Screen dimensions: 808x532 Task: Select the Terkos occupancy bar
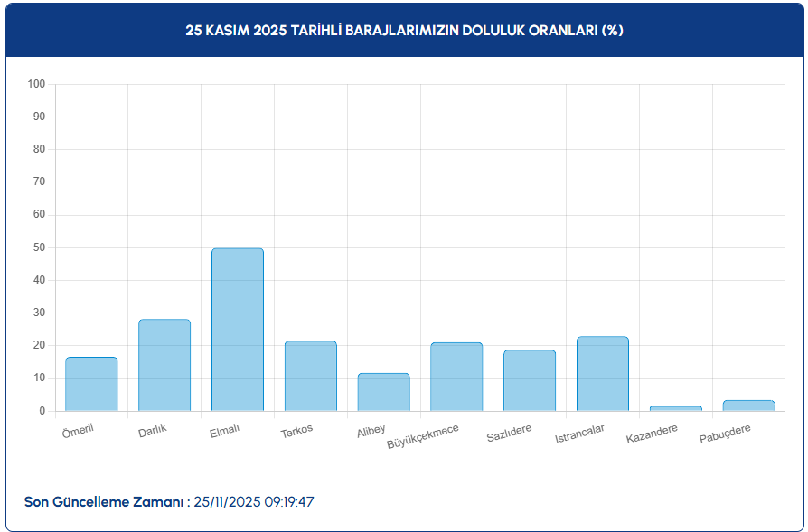coord(311,377)
